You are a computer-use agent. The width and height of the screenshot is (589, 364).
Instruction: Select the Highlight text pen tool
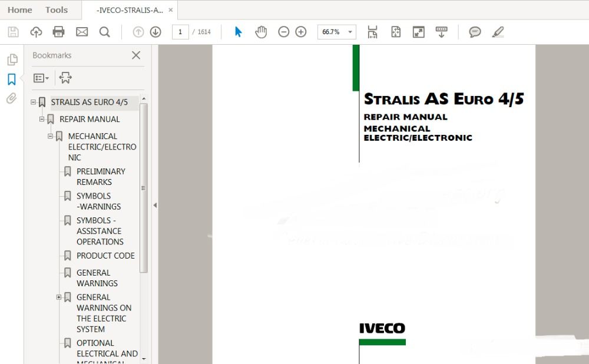click(498, 32)
